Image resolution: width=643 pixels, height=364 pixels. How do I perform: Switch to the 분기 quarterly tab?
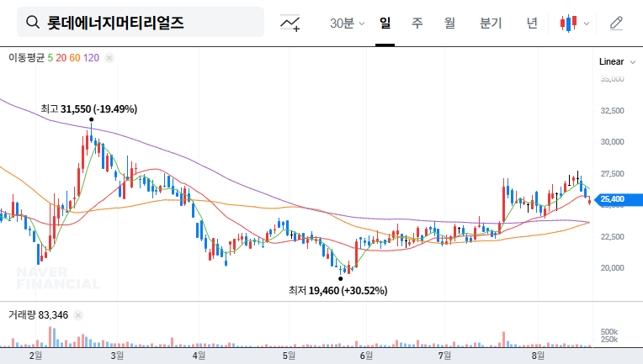(x=491, y=23)
